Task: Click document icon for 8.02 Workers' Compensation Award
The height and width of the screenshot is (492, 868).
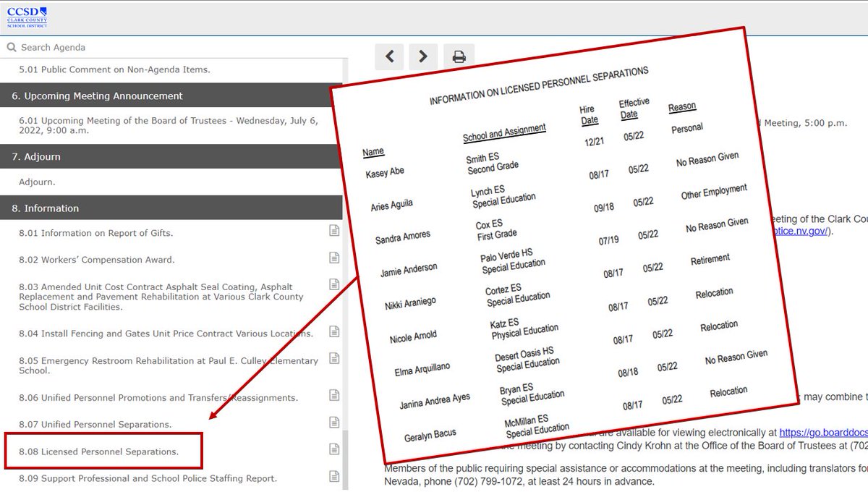Action: click(334, 258)
